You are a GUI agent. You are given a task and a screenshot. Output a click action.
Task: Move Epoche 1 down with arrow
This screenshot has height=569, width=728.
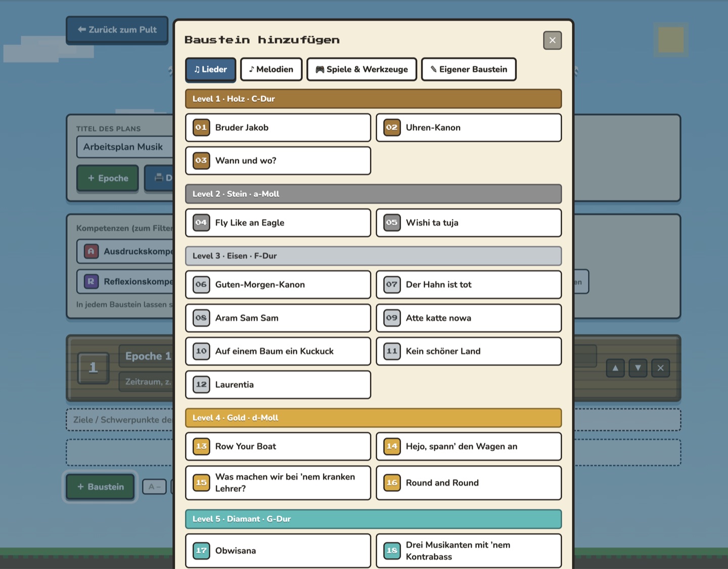click(638, 368)
